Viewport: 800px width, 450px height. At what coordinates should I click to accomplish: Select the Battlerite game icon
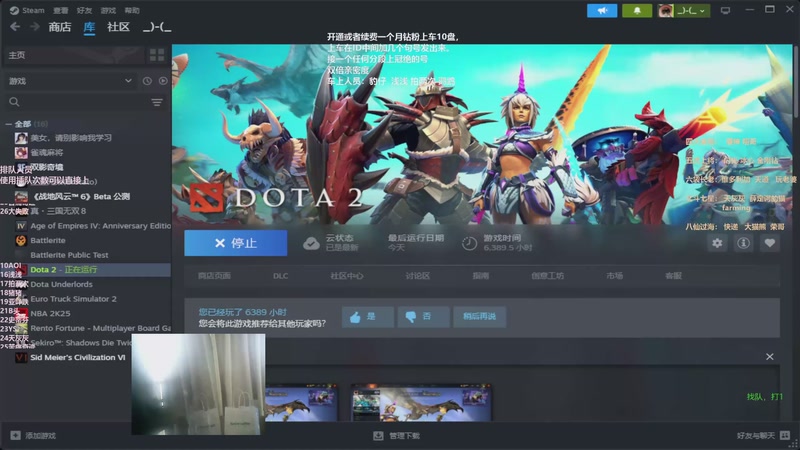click(21, 240)
